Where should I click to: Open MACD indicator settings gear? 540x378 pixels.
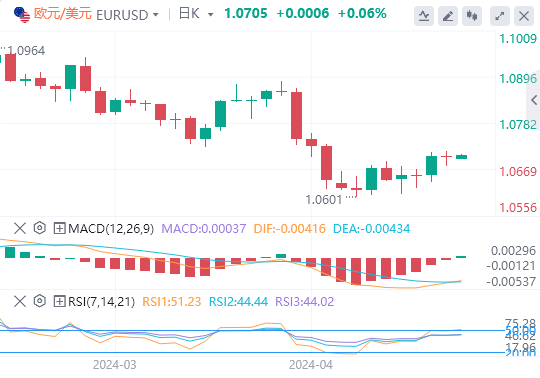coord(40,228)
